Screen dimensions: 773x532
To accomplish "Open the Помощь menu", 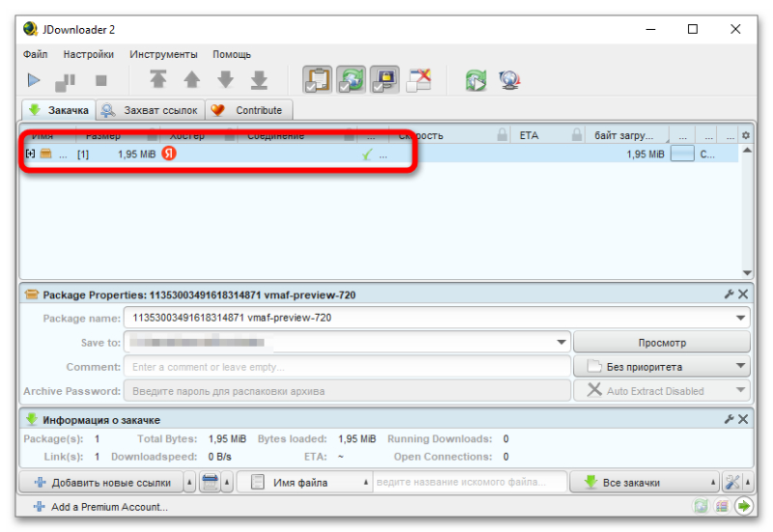I will (232, 54).
